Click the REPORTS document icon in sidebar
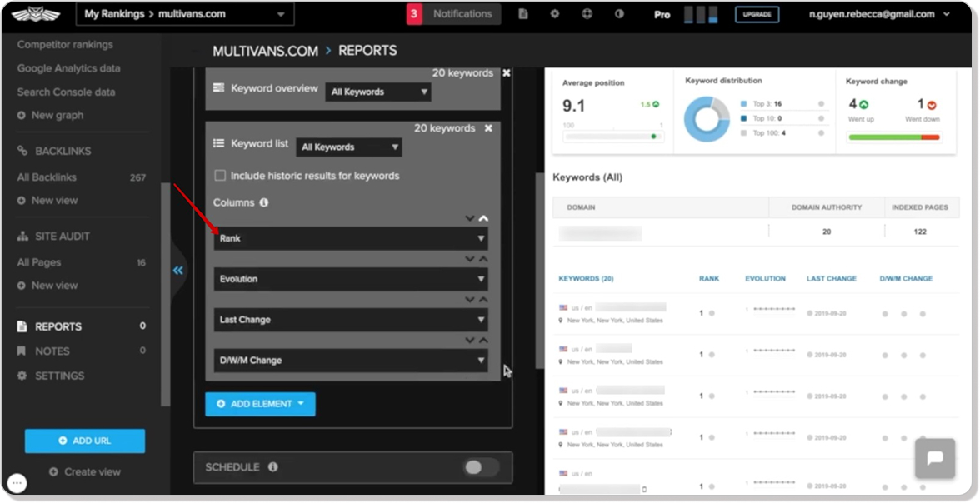This screenshot has height=503, width=980. [x=22, y=326]
